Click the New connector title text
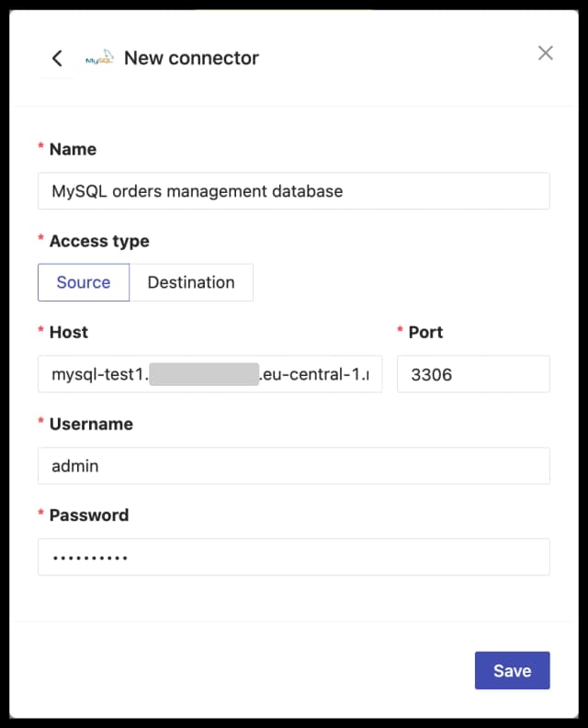Screen dimensions: 588x728 click(x=191, y=58)
